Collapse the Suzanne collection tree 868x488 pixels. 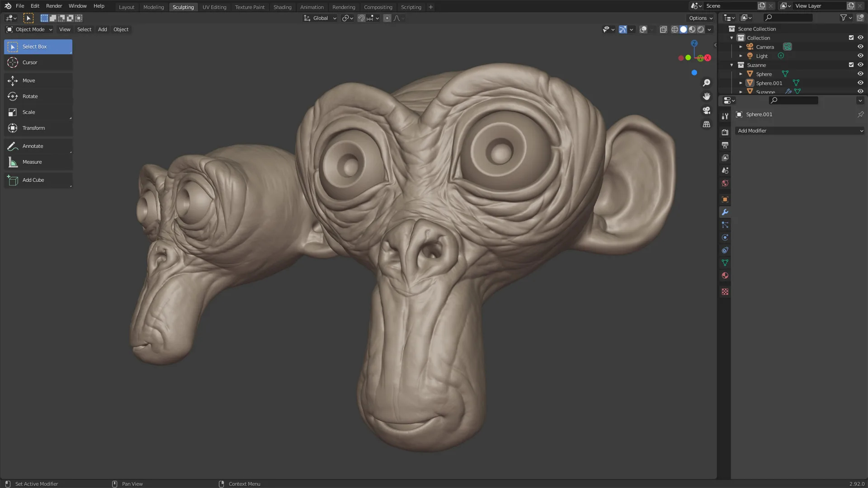[x=731, y=65]
